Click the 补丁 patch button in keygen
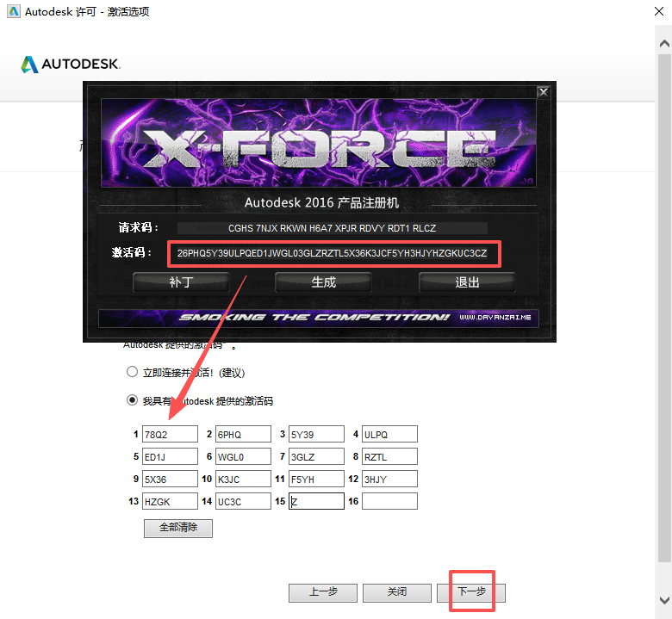 point(181,282)
